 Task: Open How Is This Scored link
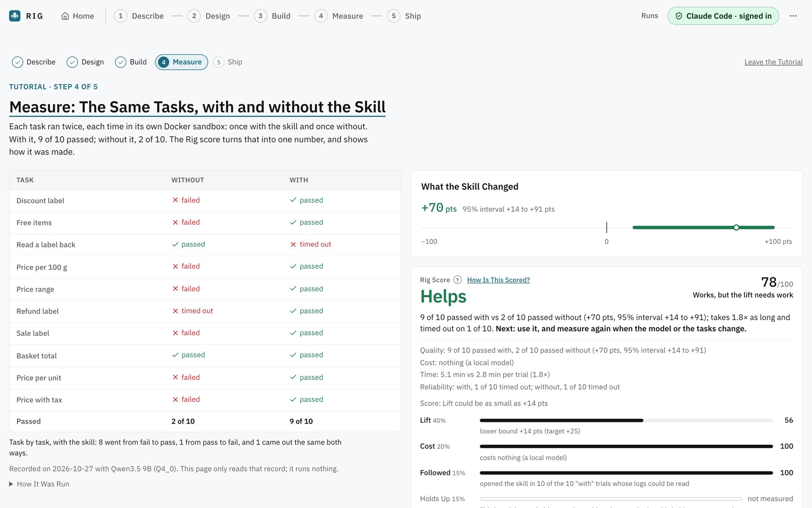click(498, 280)
